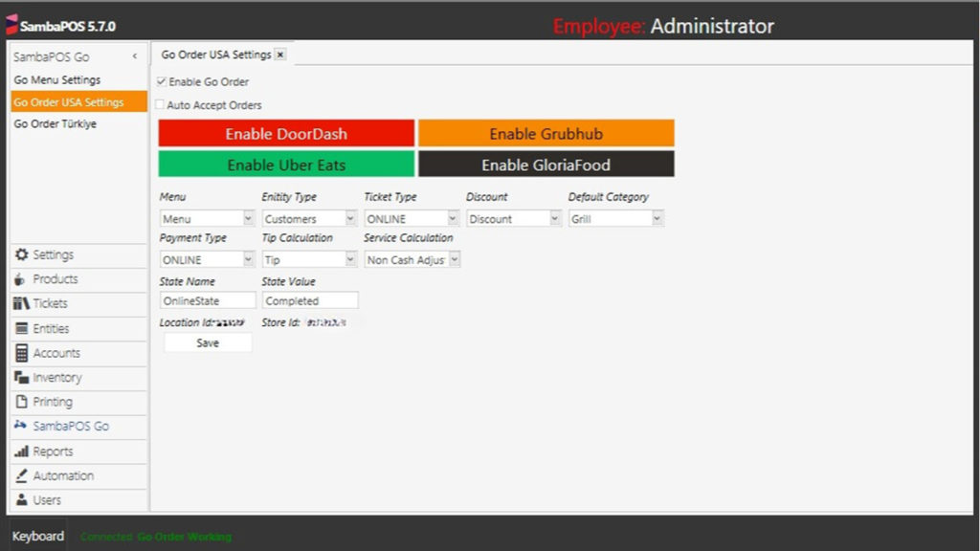Open Go Order Türkiye menu item
980x551 pixels.
tap(56, 124)
